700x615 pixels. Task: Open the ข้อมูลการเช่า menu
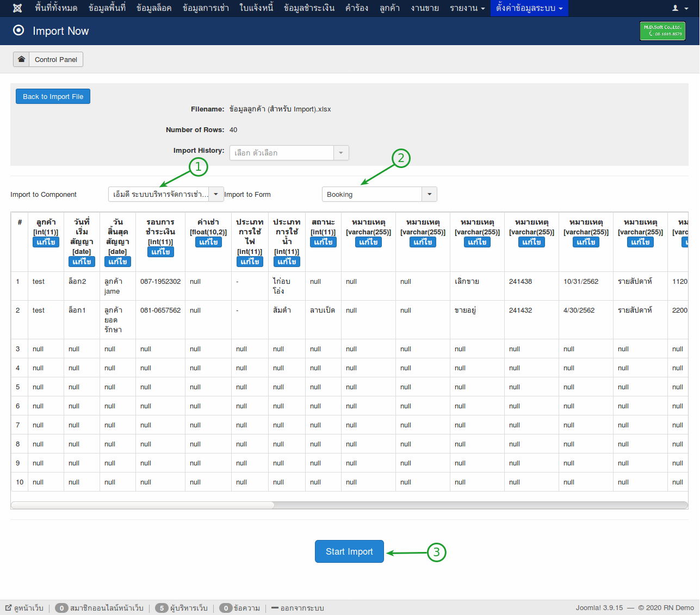point(206,8)
